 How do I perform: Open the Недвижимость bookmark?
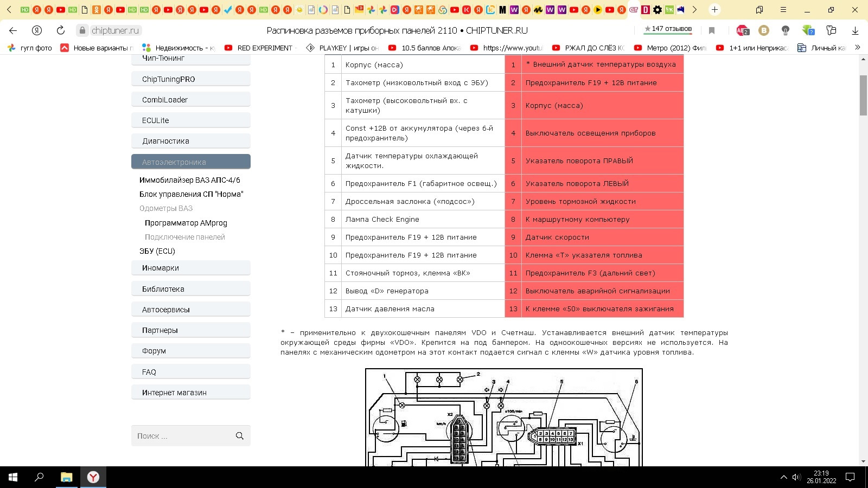coord(178,48)
